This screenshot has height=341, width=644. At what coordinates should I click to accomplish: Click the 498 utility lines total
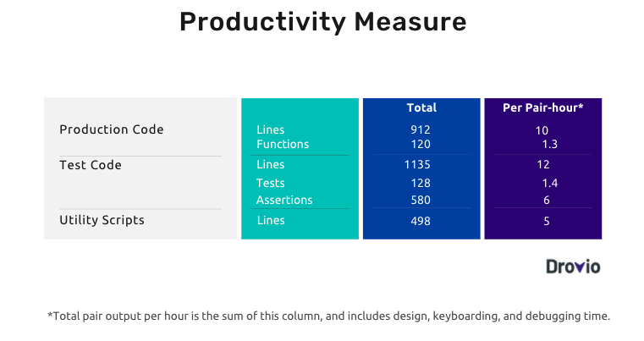coord(421,221)
